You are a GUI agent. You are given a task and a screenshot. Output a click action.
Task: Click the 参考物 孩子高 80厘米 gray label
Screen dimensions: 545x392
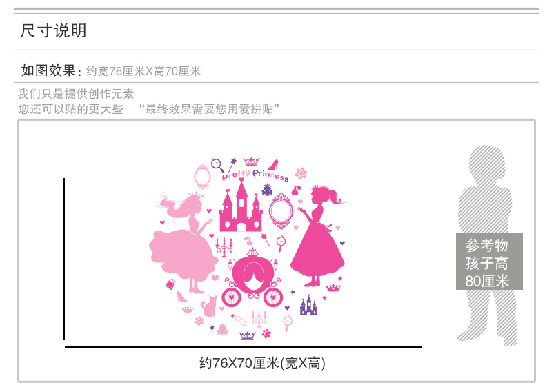coord(489,262)
